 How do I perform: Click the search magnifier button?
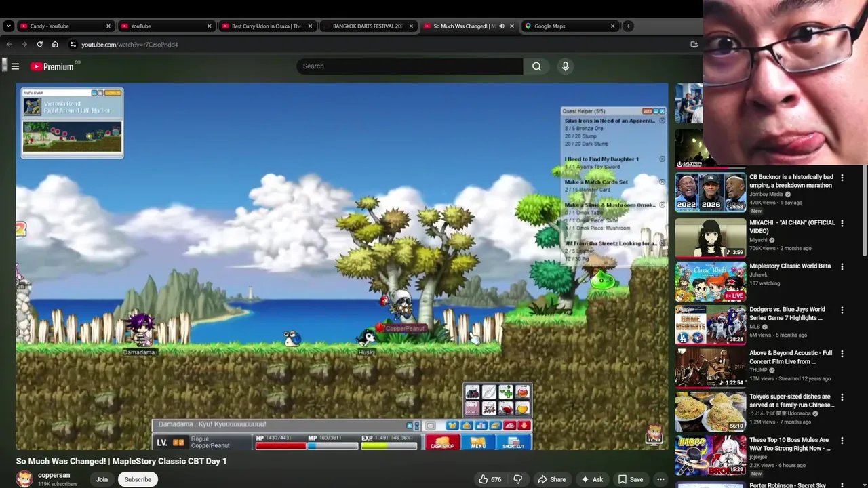pyautogui.click(x=536, y=66)
